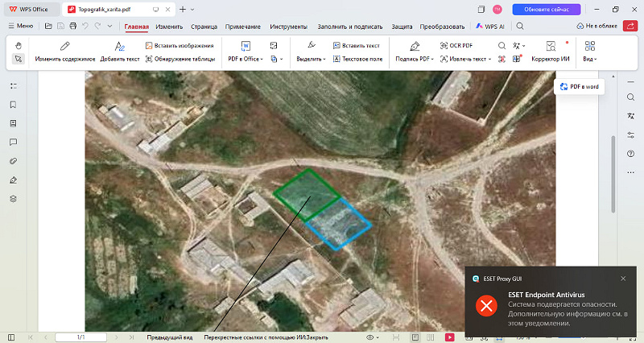Click the Redo arrow
The image size is (644, 343).
[97, 26]
